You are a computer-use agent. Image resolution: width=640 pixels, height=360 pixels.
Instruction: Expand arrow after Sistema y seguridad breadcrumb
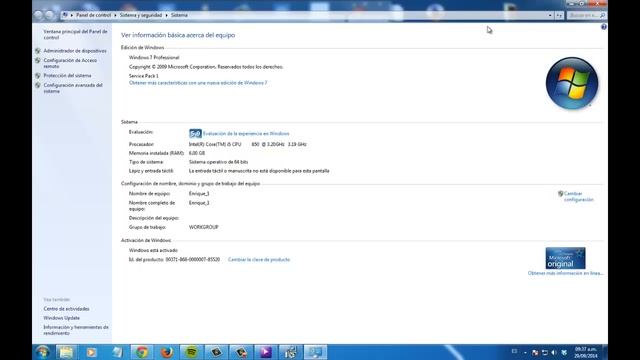[167, 15]
